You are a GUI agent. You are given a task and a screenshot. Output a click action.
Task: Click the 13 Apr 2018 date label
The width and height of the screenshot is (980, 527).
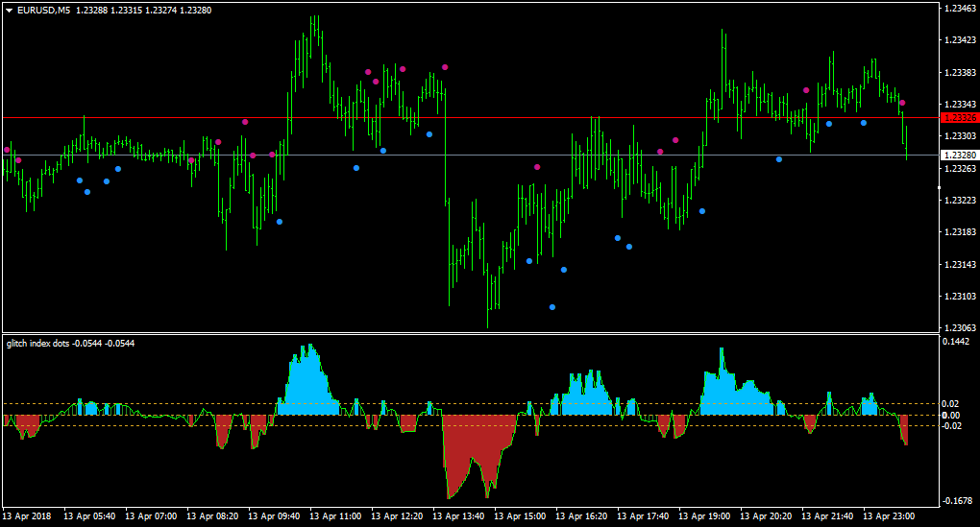pyautogui.click(x=27, y=516)
